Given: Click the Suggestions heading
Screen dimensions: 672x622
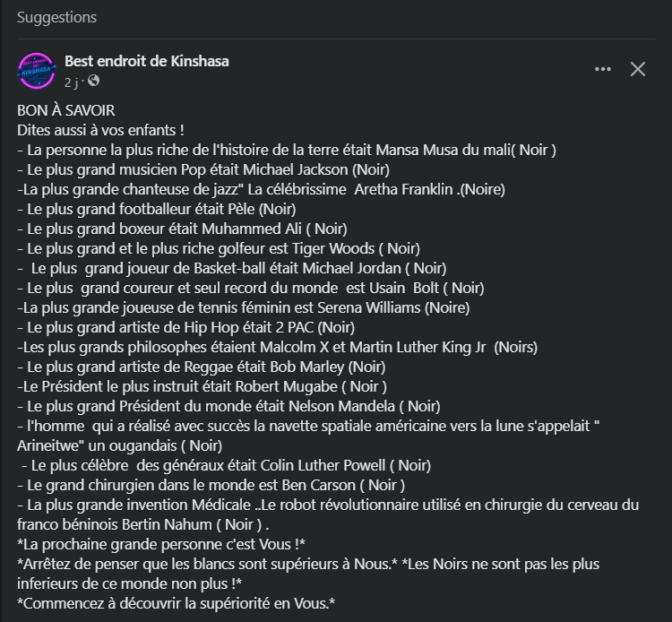Looking at the screenshot, I should click(56, 17).
